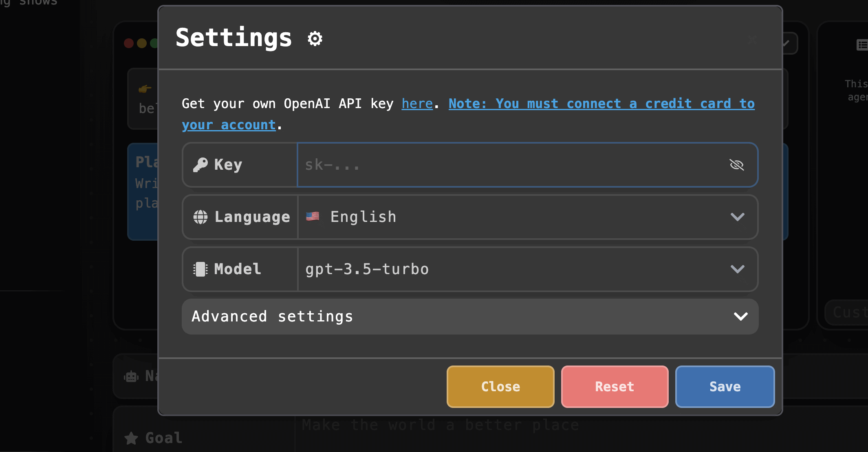The image size is (868, 452).
Task: Open the gpt-3.5-turbo model dropdown
Action: [x=518, y=269]
